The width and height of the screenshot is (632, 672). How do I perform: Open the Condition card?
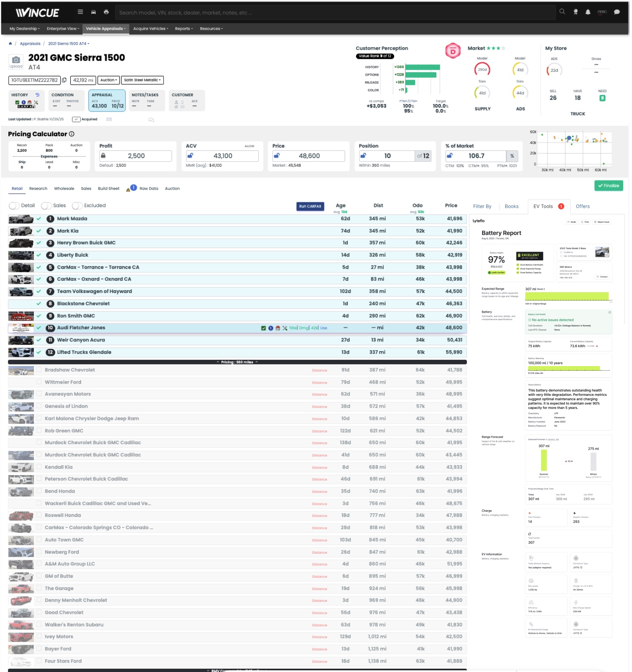tap(66, 101)
